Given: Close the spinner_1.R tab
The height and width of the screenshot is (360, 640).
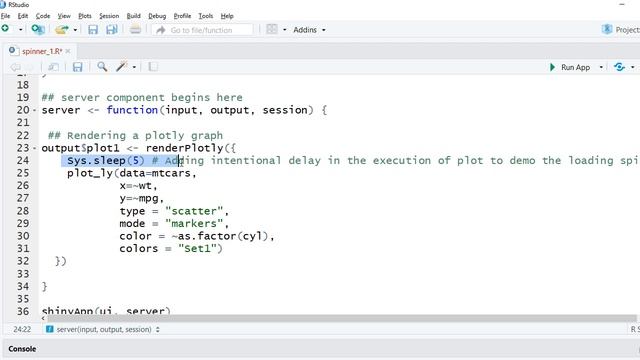Looking at the screenshot, I should (x=68, y=51).
